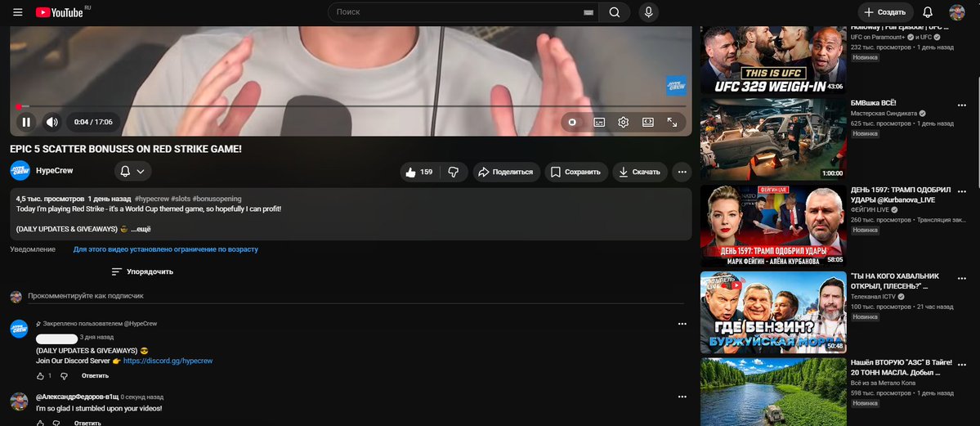
Task: Open options for БМВшка ВСЁ! video
Action: [963, 105]
